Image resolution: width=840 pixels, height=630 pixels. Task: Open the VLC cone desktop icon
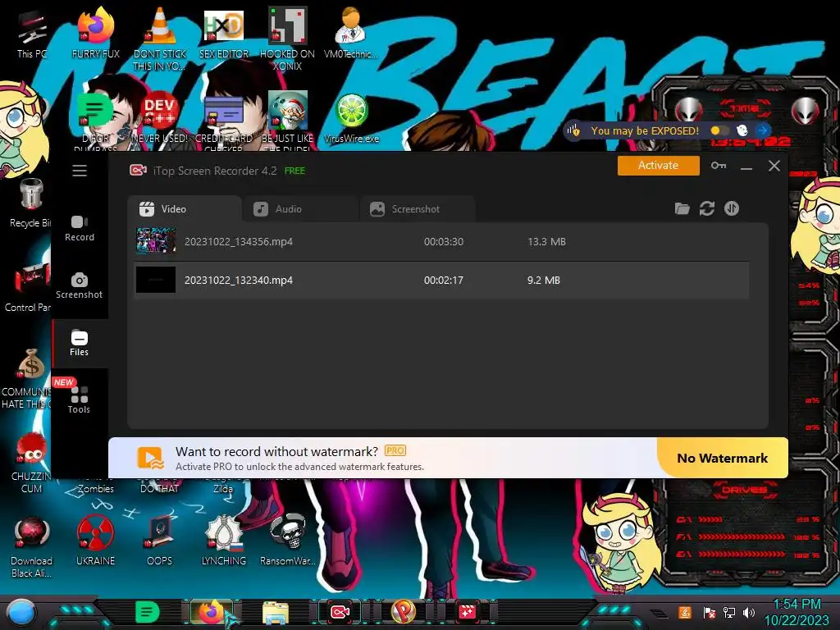[x=160, y=39]
